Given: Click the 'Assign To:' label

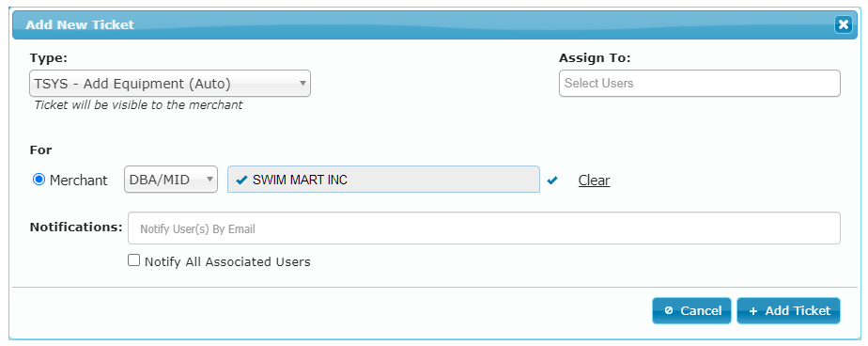Looking at the screenshot, I should coord(595,57).
